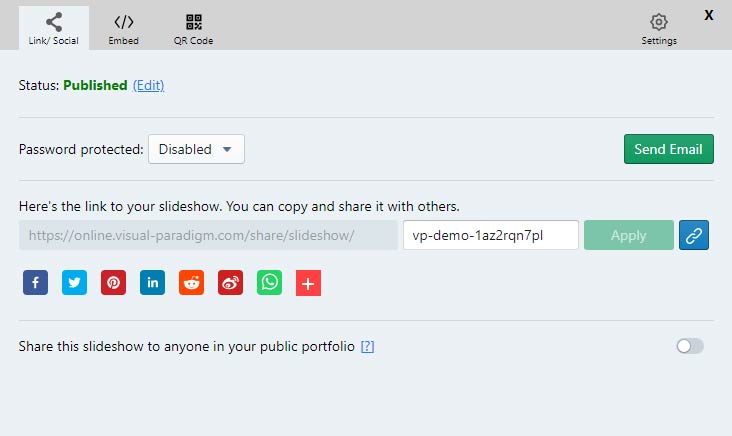732x436 pixels.
Task: Open the Password protected dropdown
Action: [x=196, y=149]
